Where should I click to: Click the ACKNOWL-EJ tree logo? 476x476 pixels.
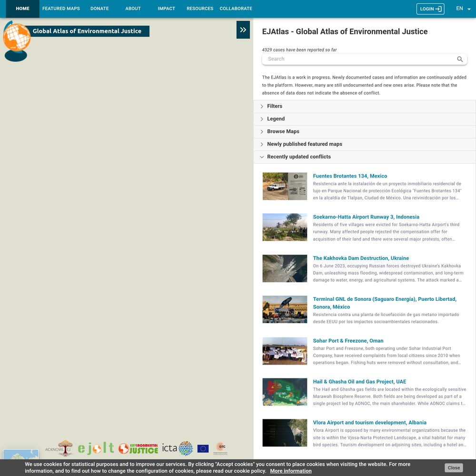point(59,448)
